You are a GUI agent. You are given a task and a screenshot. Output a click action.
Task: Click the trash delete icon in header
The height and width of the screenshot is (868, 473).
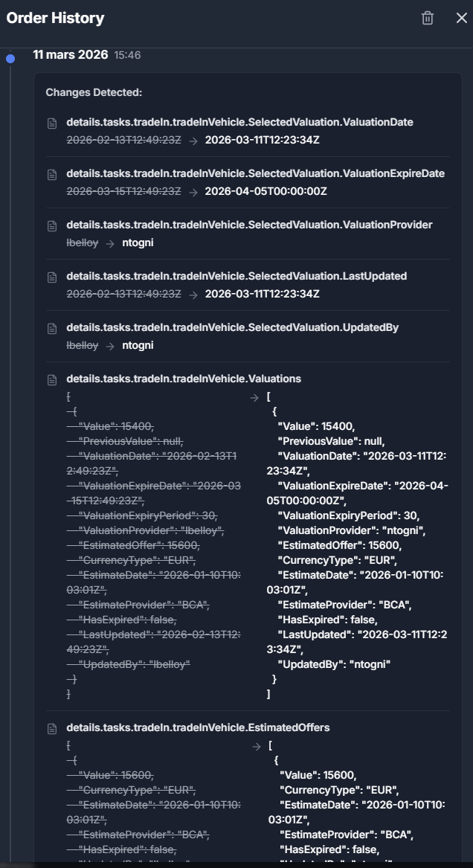(x=427, y=18)
